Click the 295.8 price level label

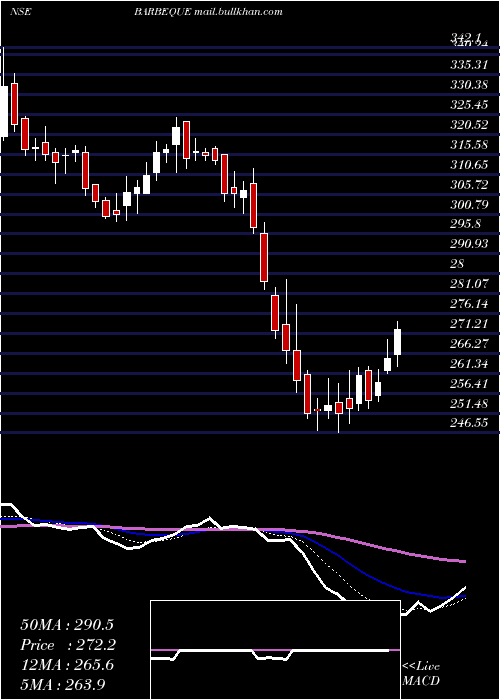465,224
